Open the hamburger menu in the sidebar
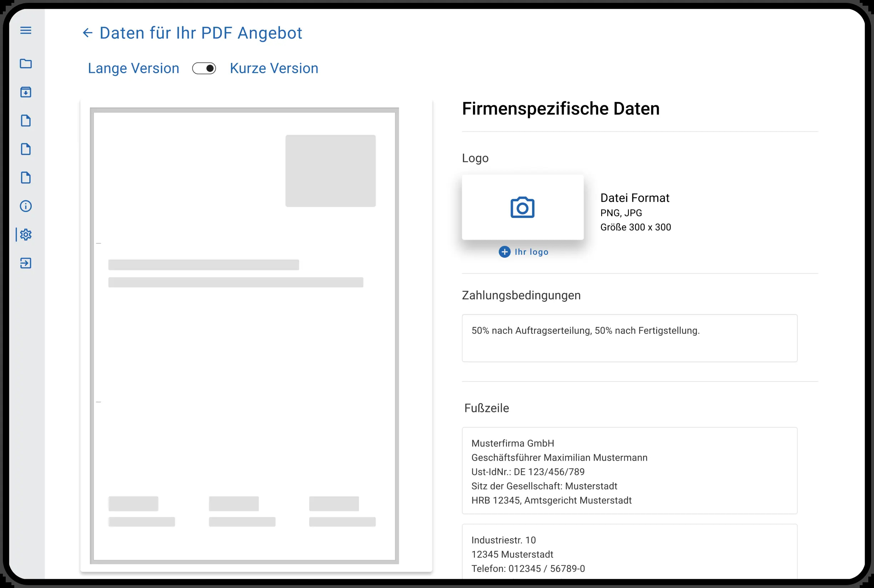This screenshot has width=874, height=588. pos(25,30)
